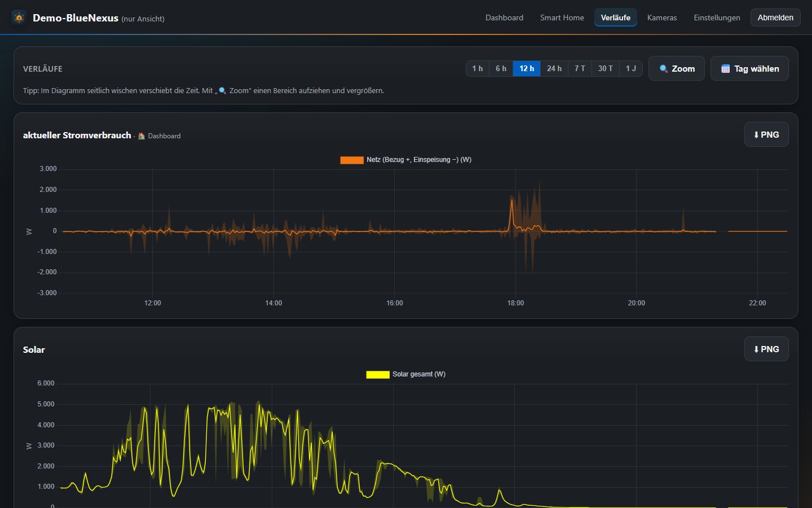Click the Demo-BlueNexus logo icon
This screenshot has width=812, height=508.
pos(19,17)
